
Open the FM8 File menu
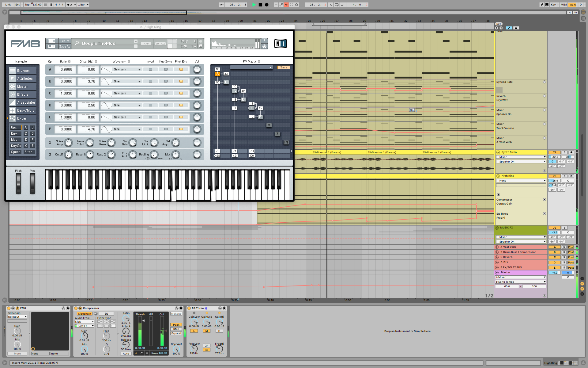tap(65, 41)
